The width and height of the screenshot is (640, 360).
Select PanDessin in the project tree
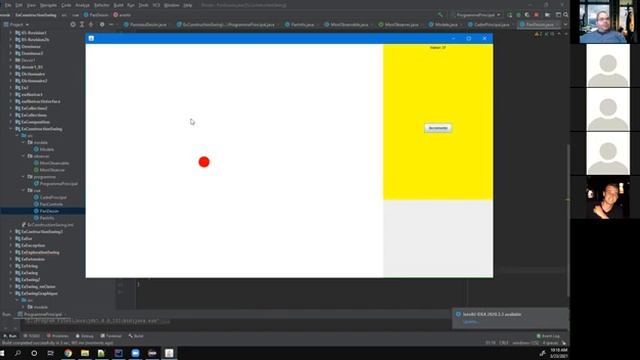pyautogui.click(x=46, y=211)
